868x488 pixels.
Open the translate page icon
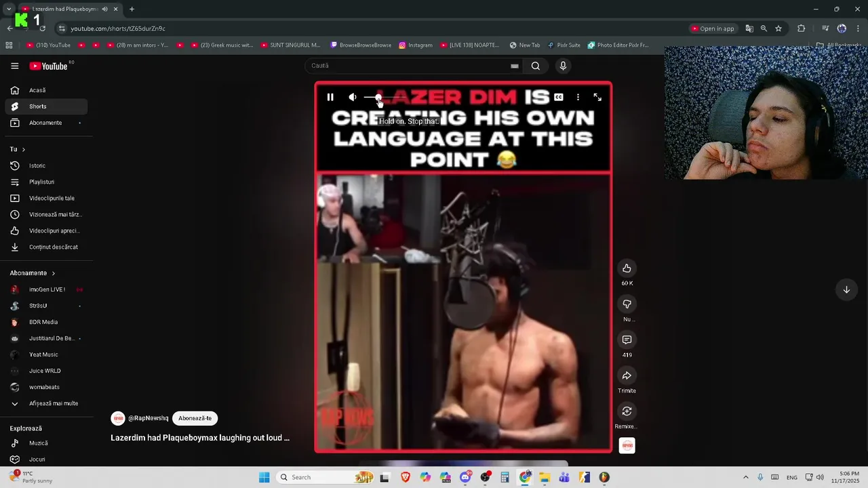pos(749,28)
